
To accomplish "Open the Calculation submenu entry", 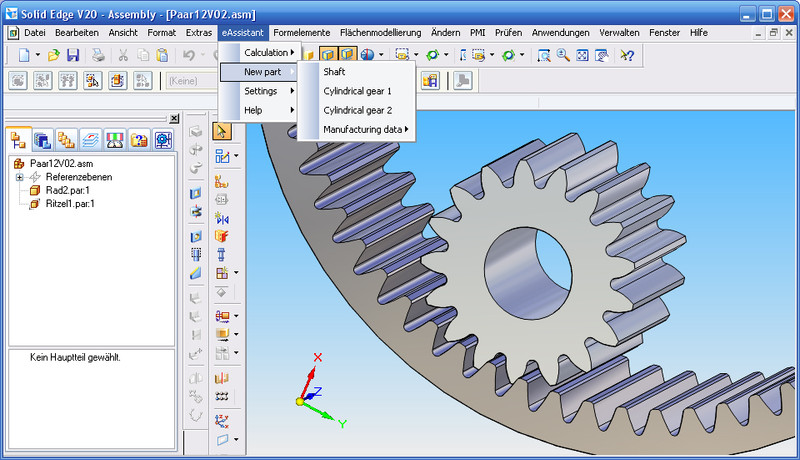I will [x=265, y=52].
